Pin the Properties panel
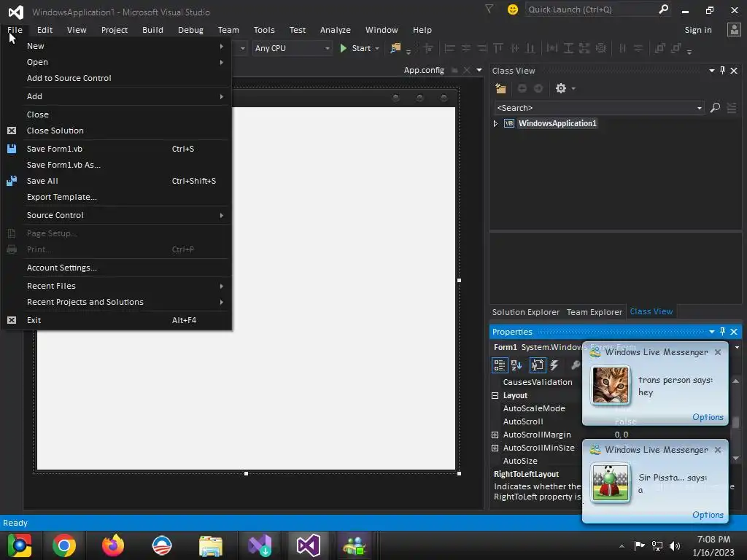This screenshot has width=747, height=560. pos(722,332)
